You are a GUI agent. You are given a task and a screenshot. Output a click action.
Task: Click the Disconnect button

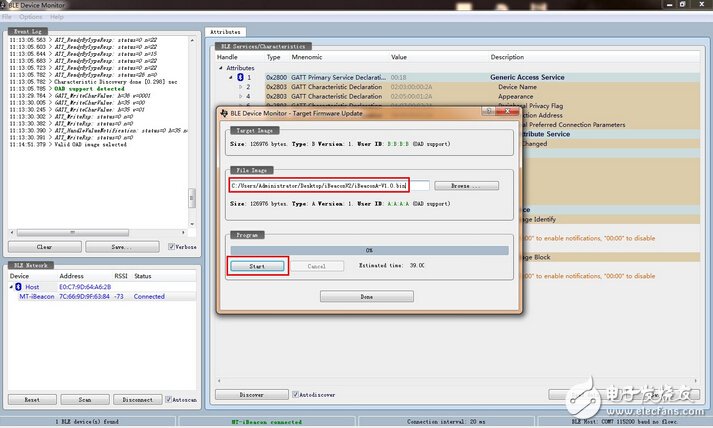[138, 399]
